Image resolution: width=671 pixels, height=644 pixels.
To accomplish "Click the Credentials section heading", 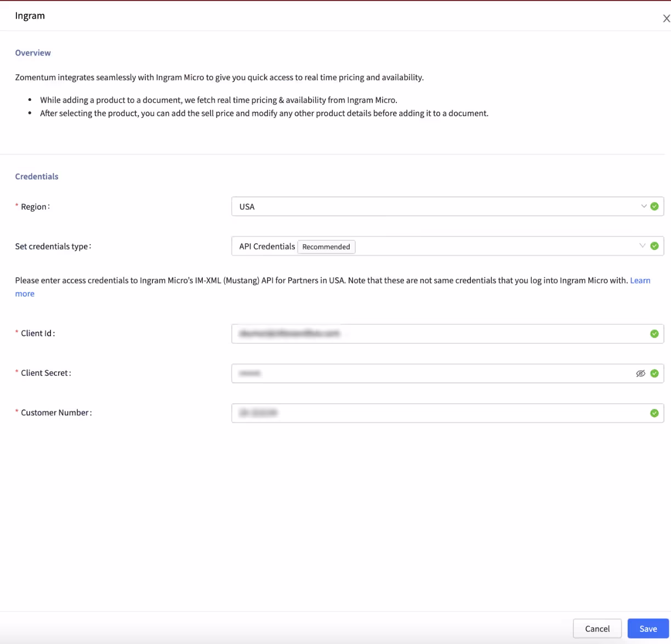I will pyautogui.click(x=37, y=176).
